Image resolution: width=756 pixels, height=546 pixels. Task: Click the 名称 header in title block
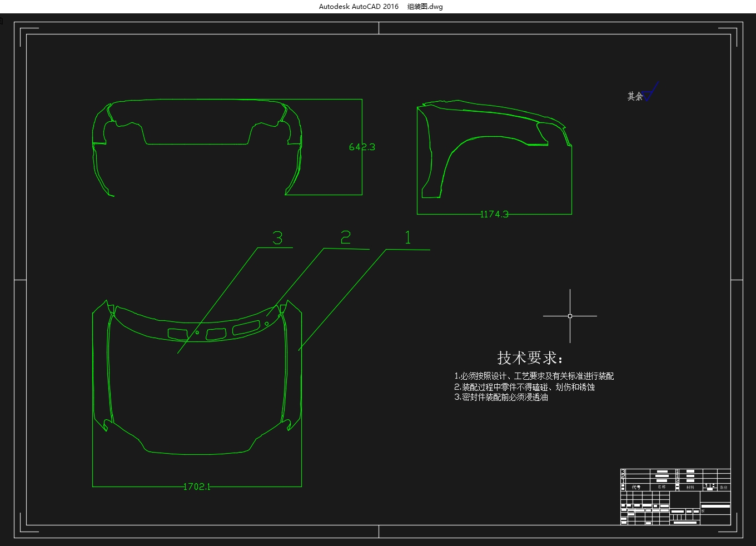click(x=661, y=487)
